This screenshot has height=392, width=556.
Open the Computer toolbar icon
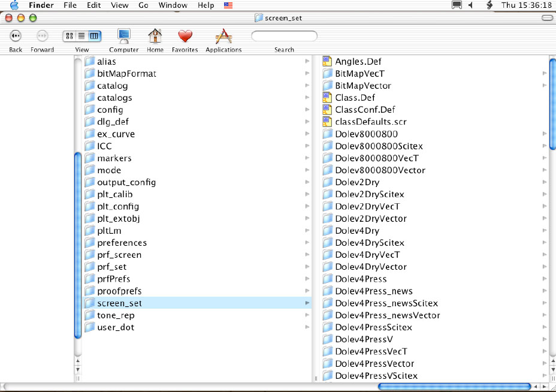(x=124, y=36)
